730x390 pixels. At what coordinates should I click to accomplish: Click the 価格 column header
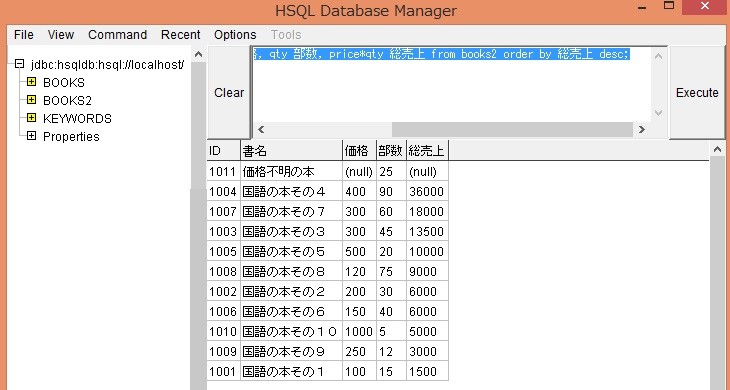(x=359, y=151)
